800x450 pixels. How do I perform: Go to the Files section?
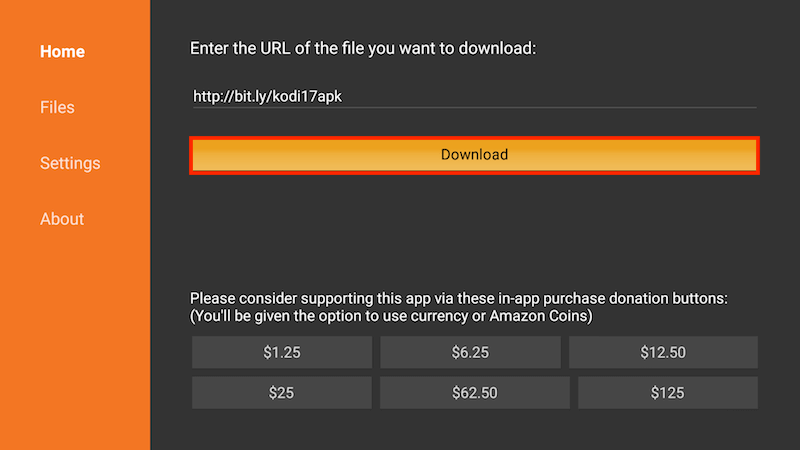[57, 107]
